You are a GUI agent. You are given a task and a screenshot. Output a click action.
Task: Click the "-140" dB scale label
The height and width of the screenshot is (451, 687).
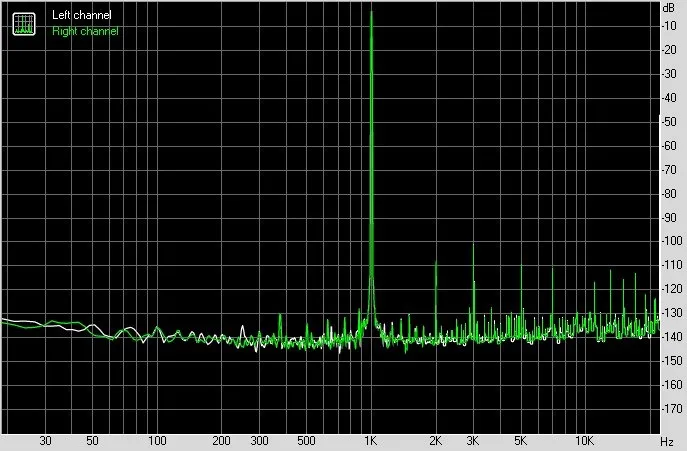pos(672,337)
